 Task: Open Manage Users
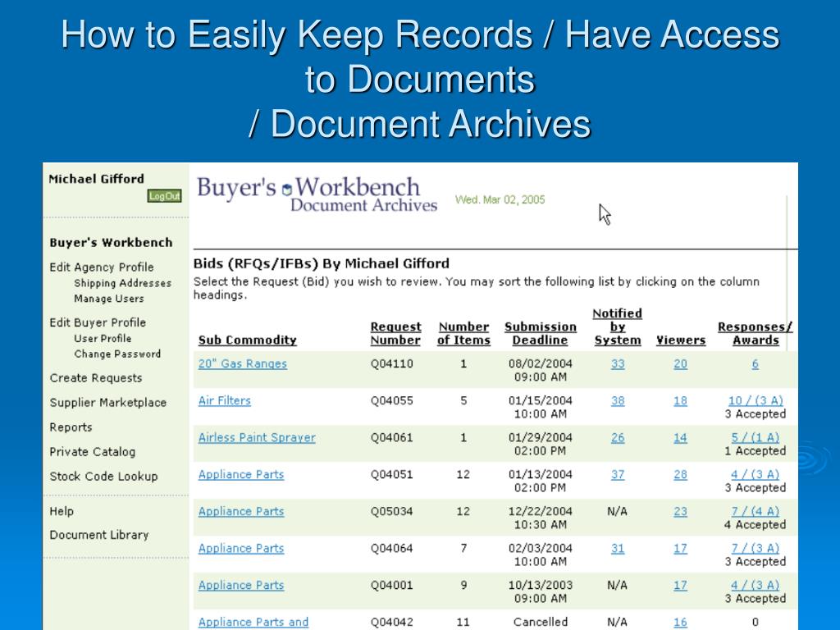(x=109, y=299)
